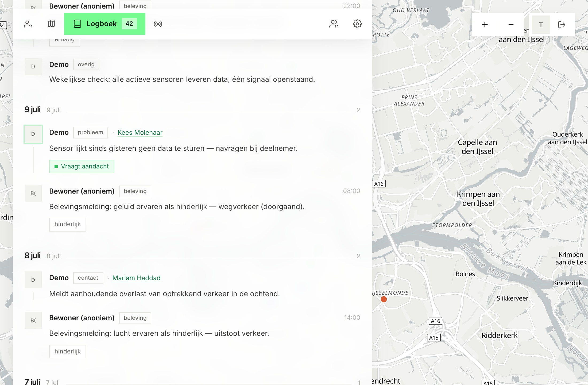
Task: Open Mariam Haddad participant link
Action: tap(136, 278)
